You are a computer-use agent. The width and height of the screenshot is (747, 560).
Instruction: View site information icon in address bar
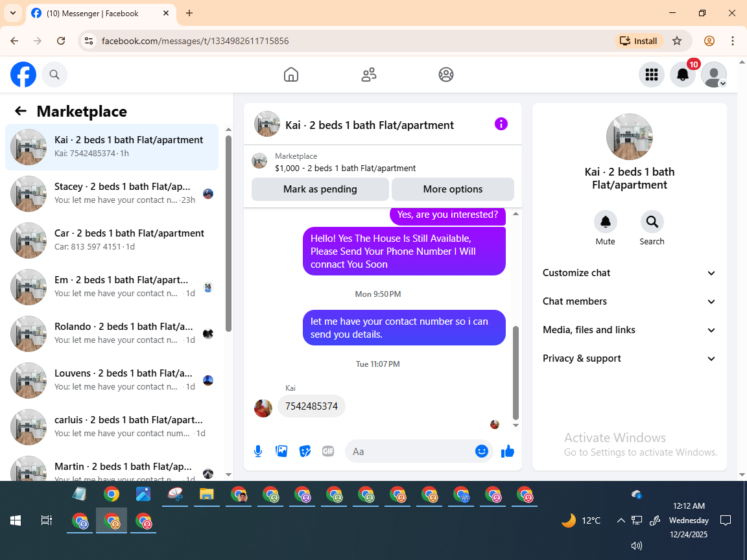[89, 41]
